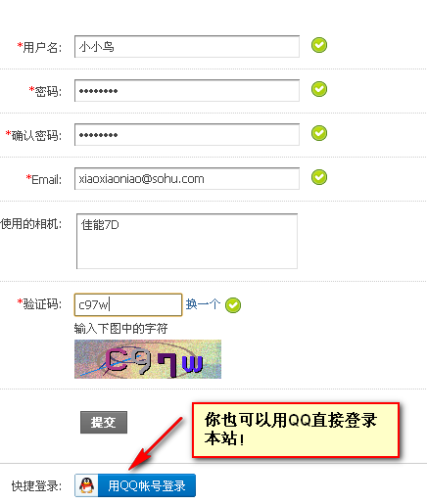Click into the 密码 password field

pos(187,90)
